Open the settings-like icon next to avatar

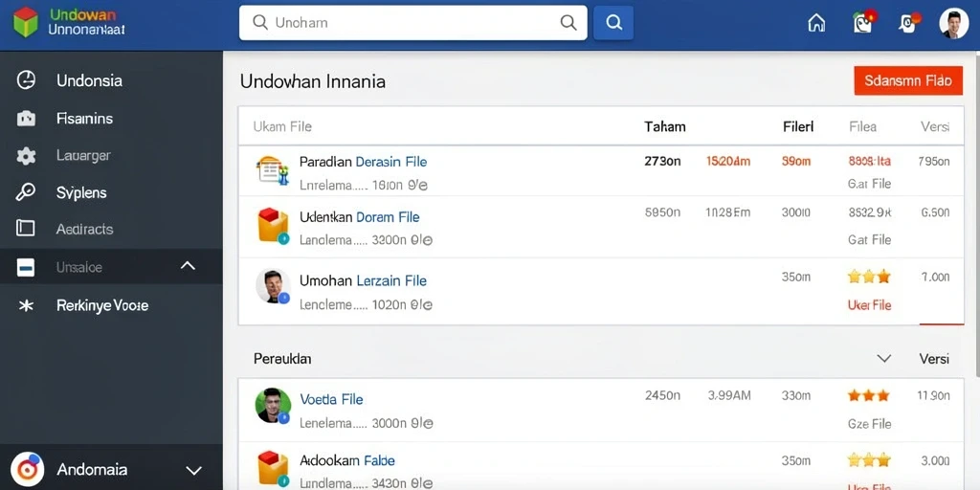click(907, 23)
